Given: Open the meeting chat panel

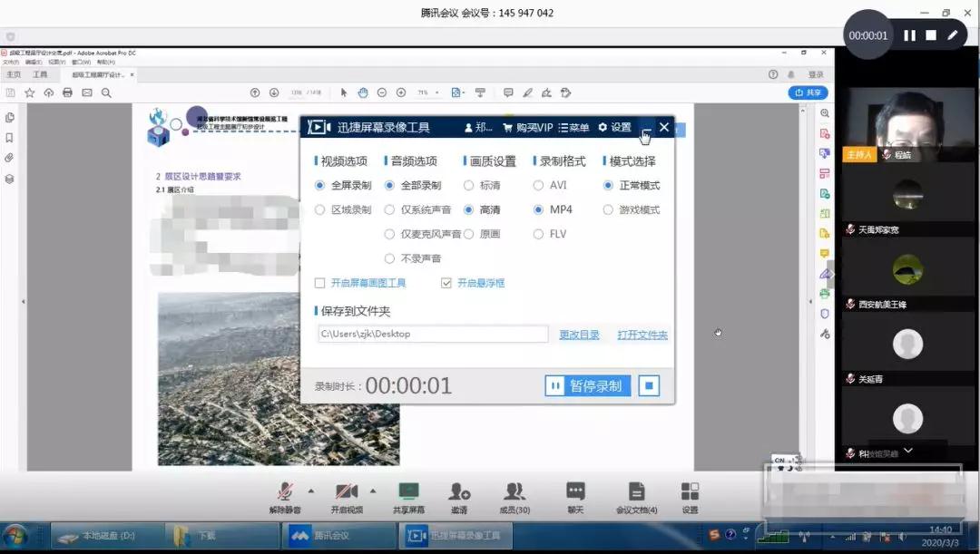Looking at the screenshot, I should pos(575,498).
